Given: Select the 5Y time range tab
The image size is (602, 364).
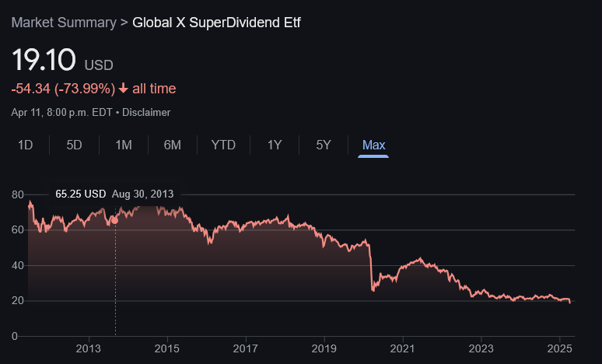Looking at the screenshot, I should click(x=324, y=145).
